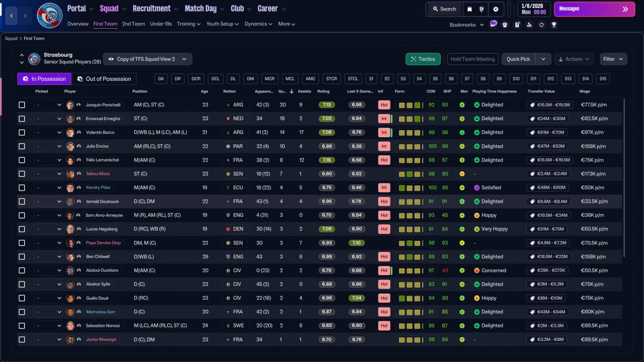Click the bookmark icon beside Search

469,9
